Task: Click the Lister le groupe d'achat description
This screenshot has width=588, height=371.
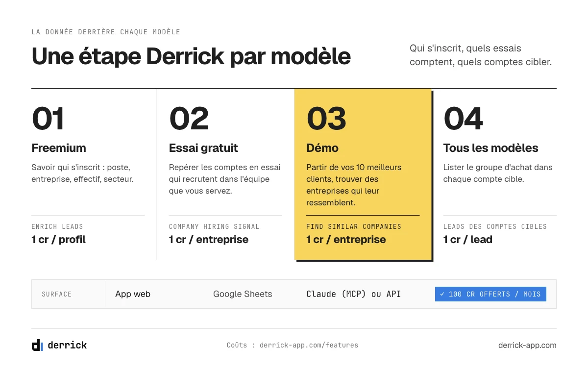Action: tap(498, 173)
